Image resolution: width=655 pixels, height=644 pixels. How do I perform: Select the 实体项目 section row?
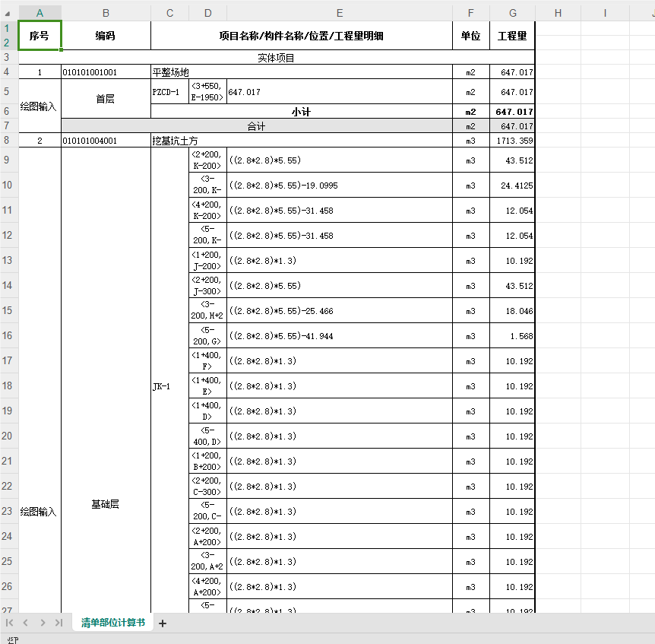(277, 57)
